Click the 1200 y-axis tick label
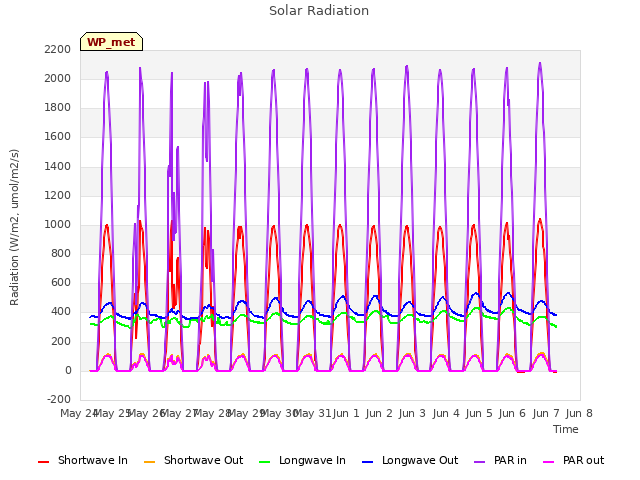The height and width of the screenshot is (480, 640). 58,195
